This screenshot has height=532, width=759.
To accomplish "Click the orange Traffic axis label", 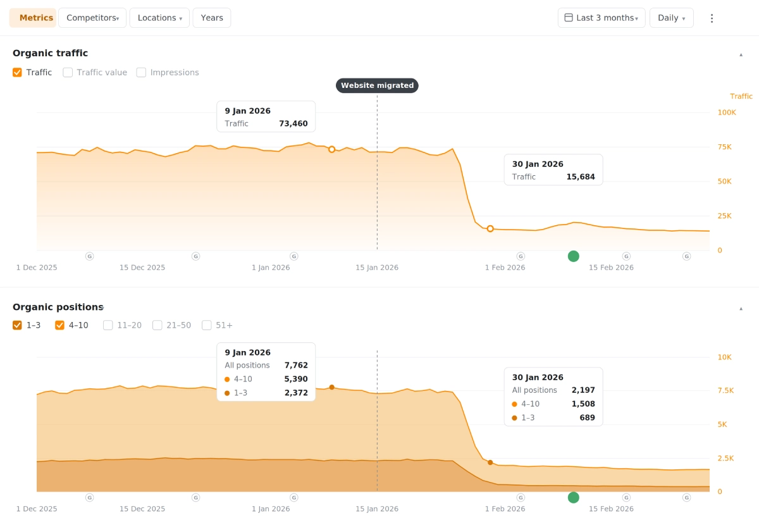I will 741,96.
